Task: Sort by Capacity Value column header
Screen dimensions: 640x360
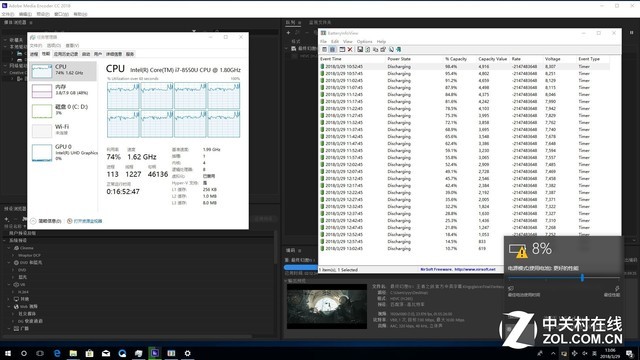Action: coord(493,59)
